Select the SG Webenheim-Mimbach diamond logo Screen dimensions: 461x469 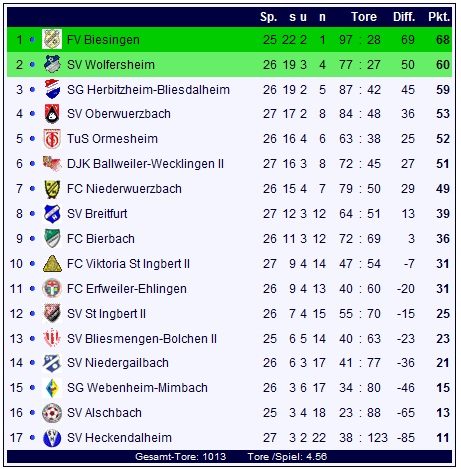pyautogui.click(x=52, y=388)
